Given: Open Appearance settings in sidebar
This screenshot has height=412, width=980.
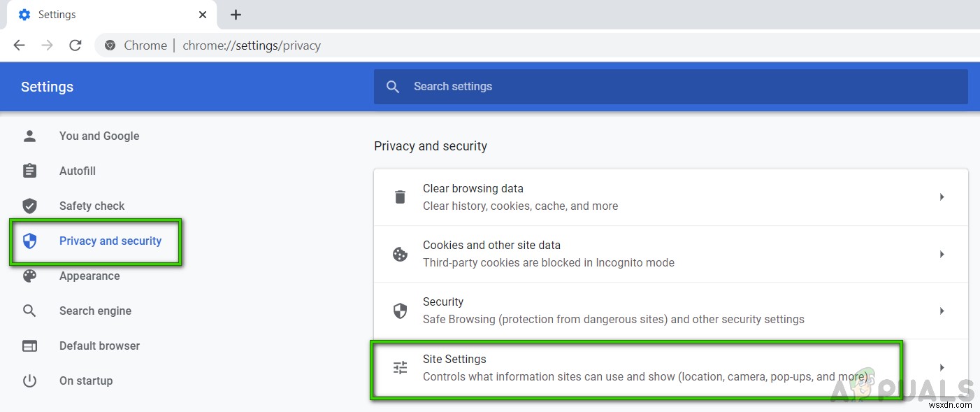Looking at the screenshot, I should pos(89,276).
